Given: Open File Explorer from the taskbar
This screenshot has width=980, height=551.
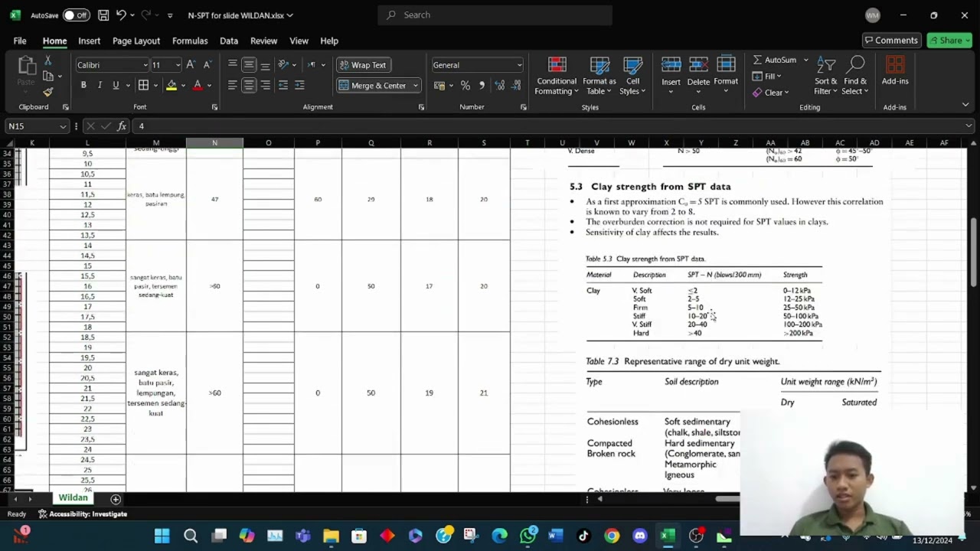Looking at the screenshot, I should click(331, 536).
